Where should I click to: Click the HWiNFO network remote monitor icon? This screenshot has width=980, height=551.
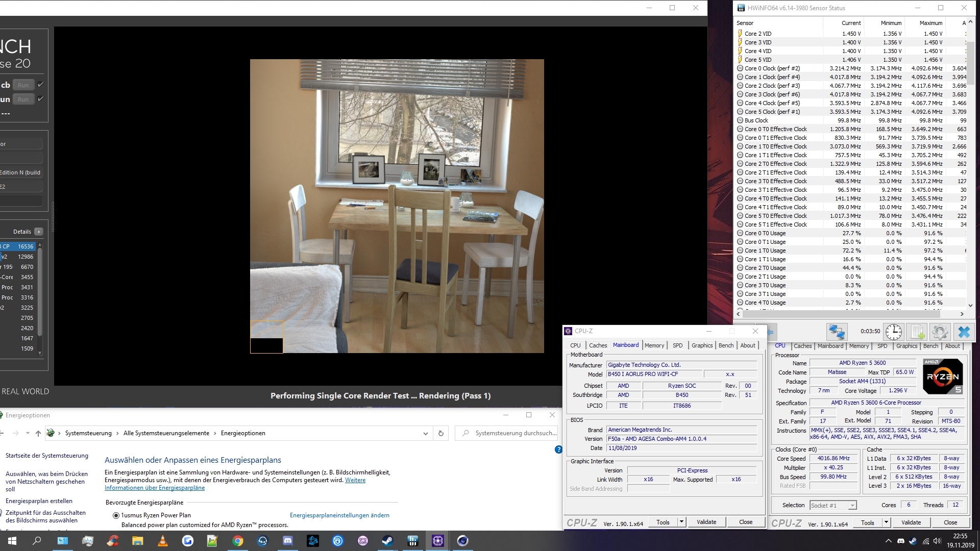click(x=837, y=332)
